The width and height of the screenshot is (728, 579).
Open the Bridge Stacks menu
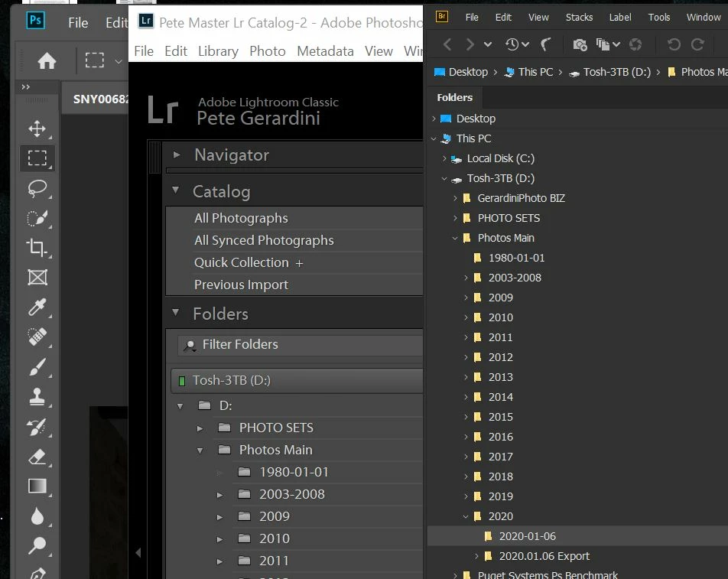tap(579, 17)
